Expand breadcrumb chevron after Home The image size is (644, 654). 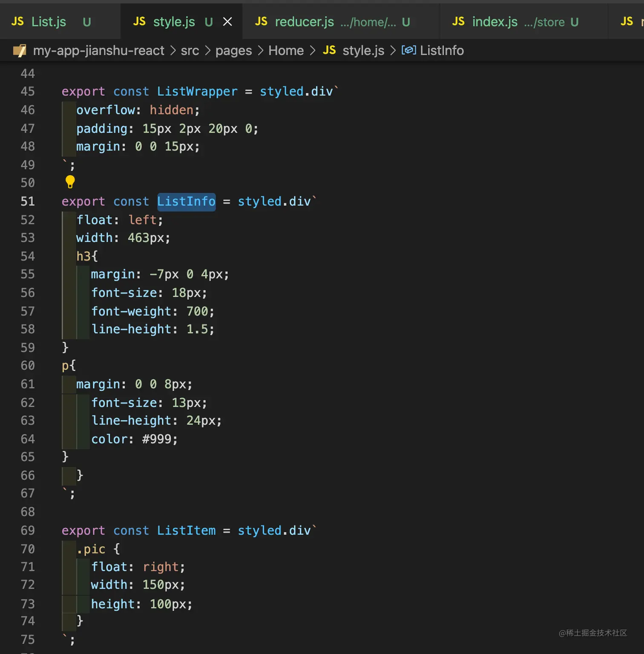[313, 50]
